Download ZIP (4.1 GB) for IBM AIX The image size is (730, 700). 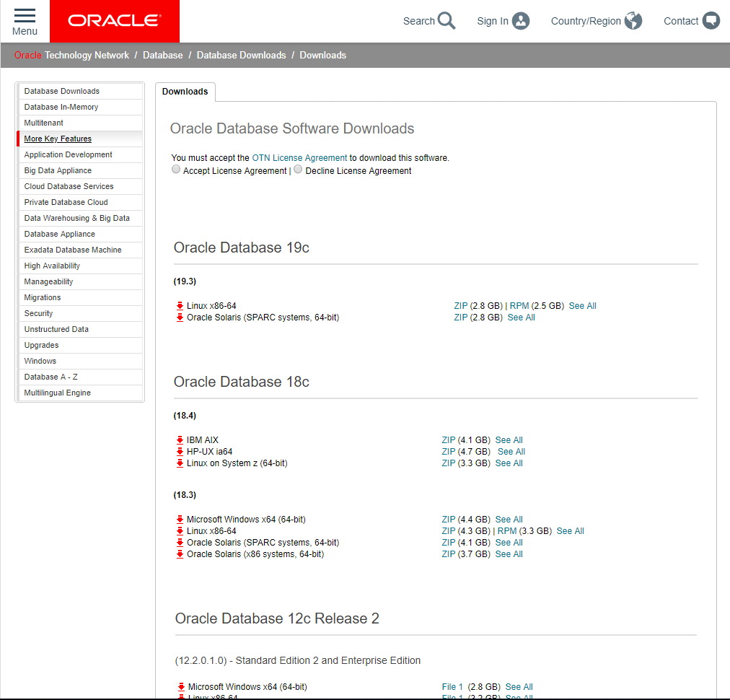(449, 440)
